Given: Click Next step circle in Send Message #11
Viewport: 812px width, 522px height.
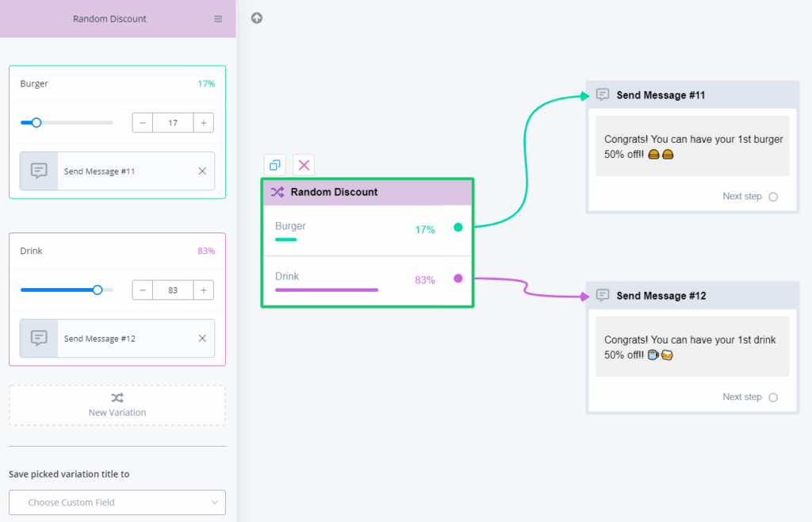Looking at the screenshot, I should point(773,197).
